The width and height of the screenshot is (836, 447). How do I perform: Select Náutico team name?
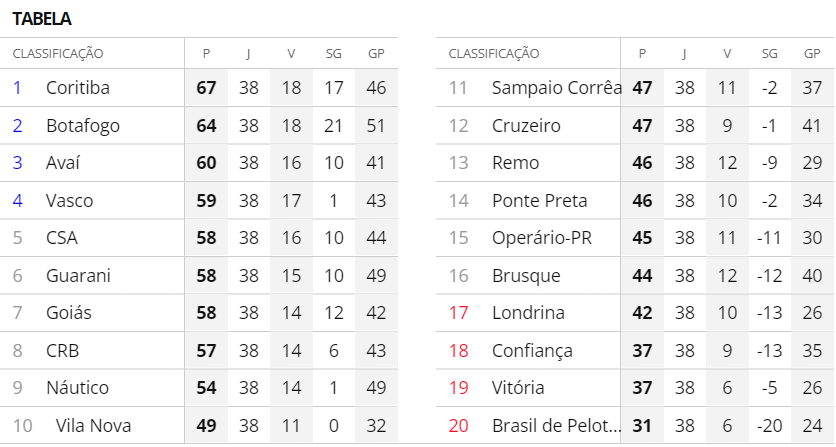click(78, 388)
